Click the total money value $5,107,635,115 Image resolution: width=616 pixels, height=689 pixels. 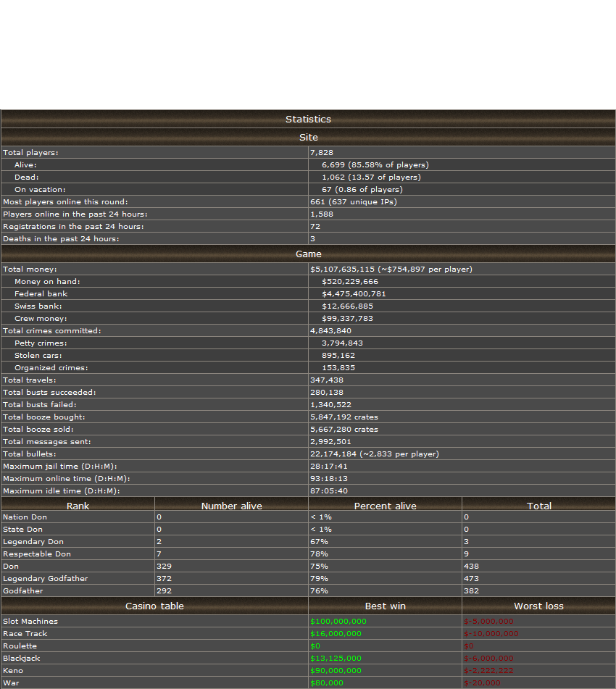tap(343, 269)
